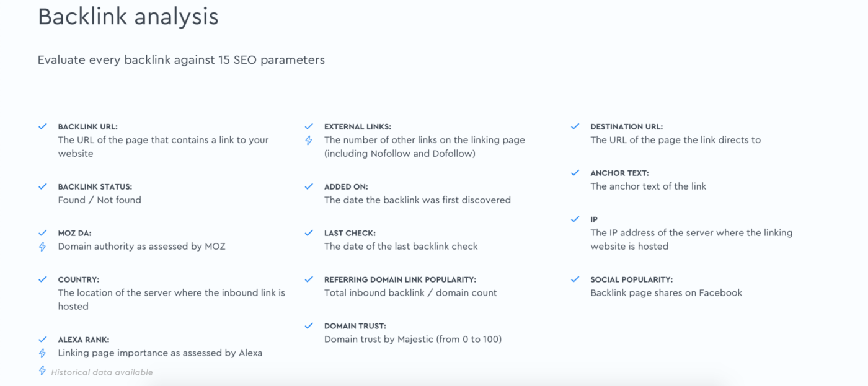Click the checkmark next to DESTINATION URL
Image resolution: width=868 pixels, height=386 pixels.
click(x=575, y=126)
